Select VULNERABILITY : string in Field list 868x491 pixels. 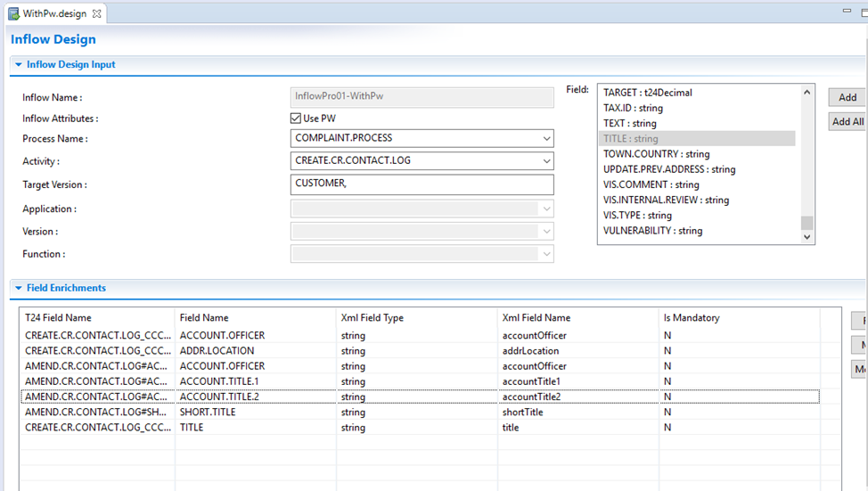coord(652,231)
